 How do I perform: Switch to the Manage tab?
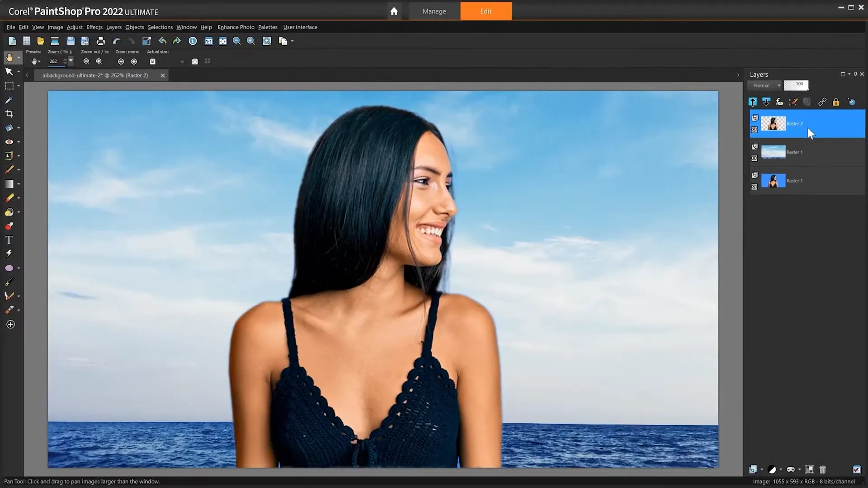434,11
